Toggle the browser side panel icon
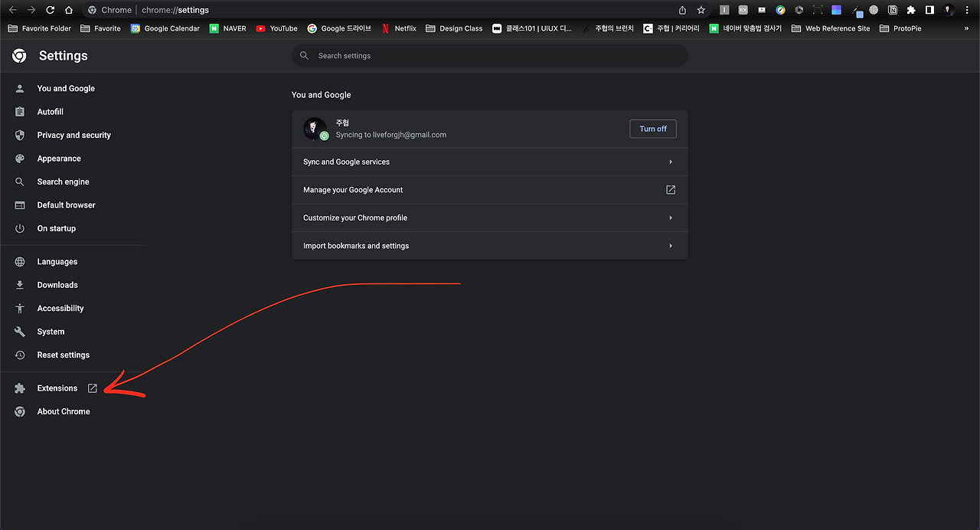Screen dimensions: 980x530 (929, 10)
